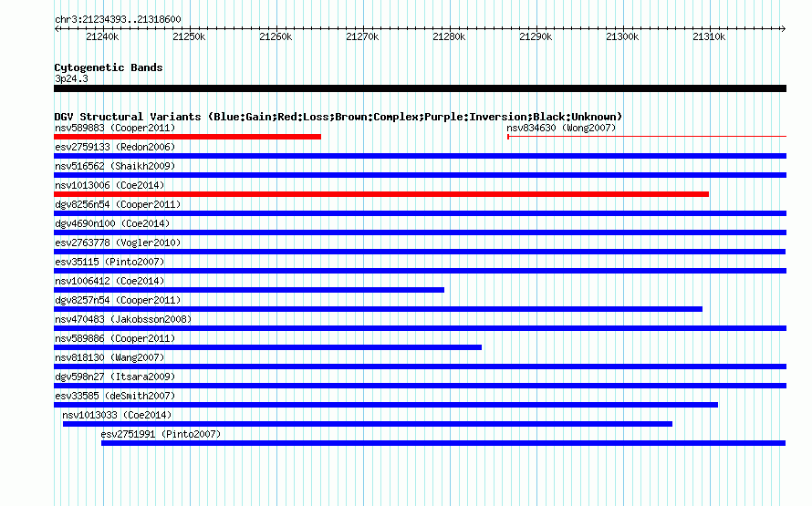
Task: Select the blue bar under esv33585
Action: [x=386, y=405]
